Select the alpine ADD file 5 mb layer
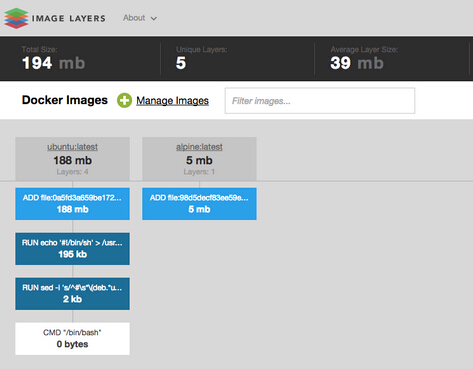473x369 pixels. coord(199,204)
